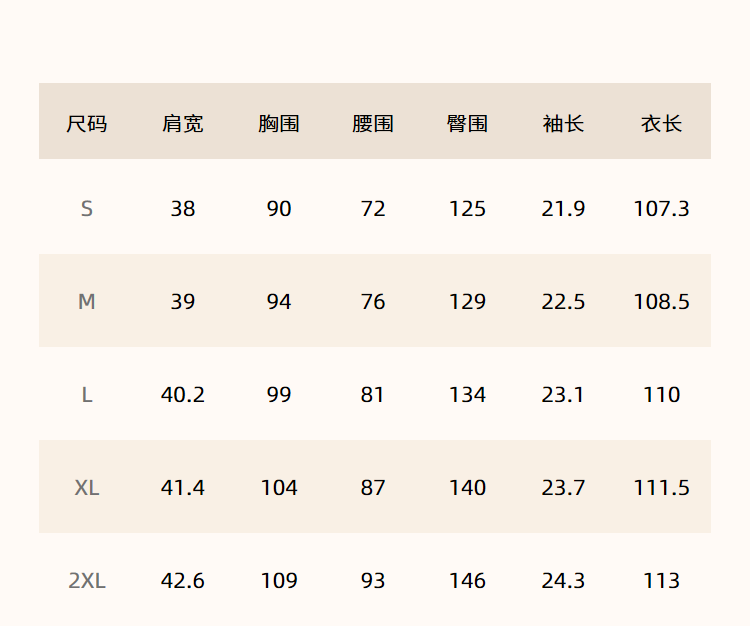The image size is (750, 626).
Task: Select the L size row label
Action: coord(87,395)
